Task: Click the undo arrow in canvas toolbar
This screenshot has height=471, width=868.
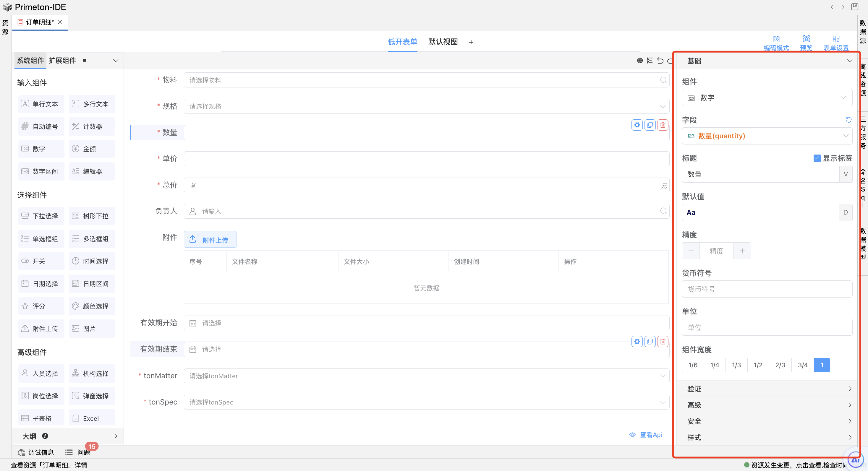Action: [x=660, y=61]
